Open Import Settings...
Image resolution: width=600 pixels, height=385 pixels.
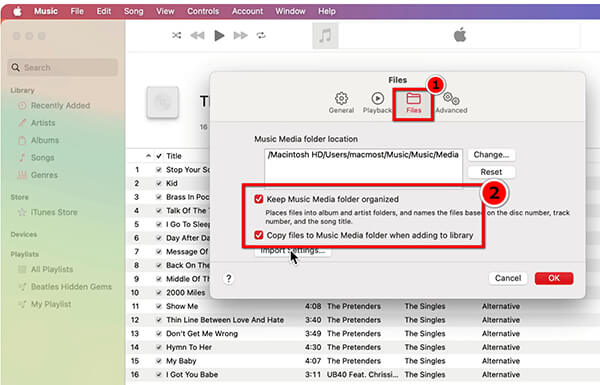293,251
